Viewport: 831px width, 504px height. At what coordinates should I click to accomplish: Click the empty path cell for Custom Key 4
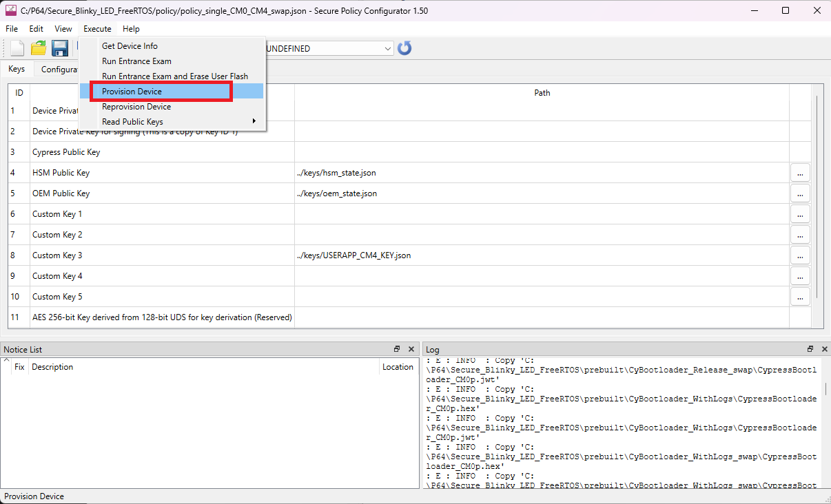542,276
